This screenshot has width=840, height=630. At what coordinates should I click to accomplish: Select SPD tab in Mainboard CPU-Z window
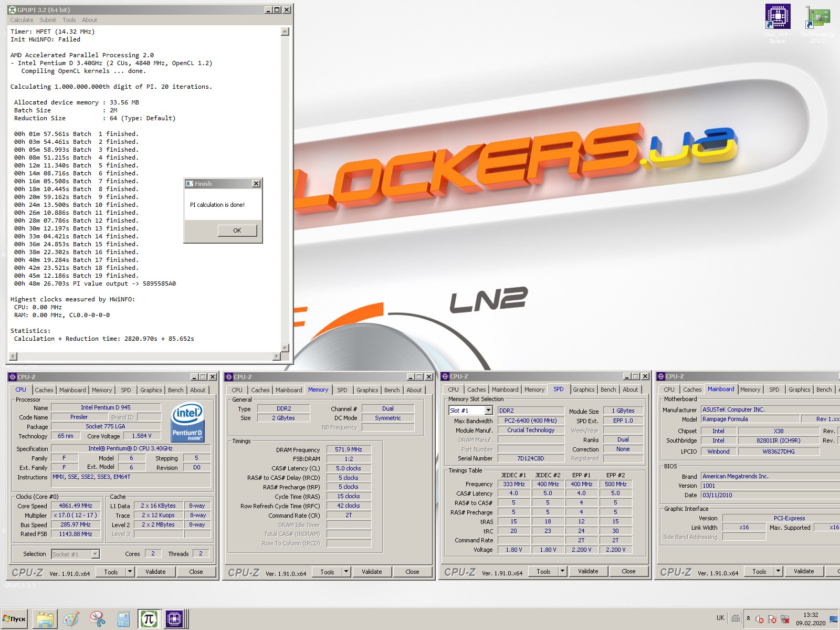(x=774, y=390)
